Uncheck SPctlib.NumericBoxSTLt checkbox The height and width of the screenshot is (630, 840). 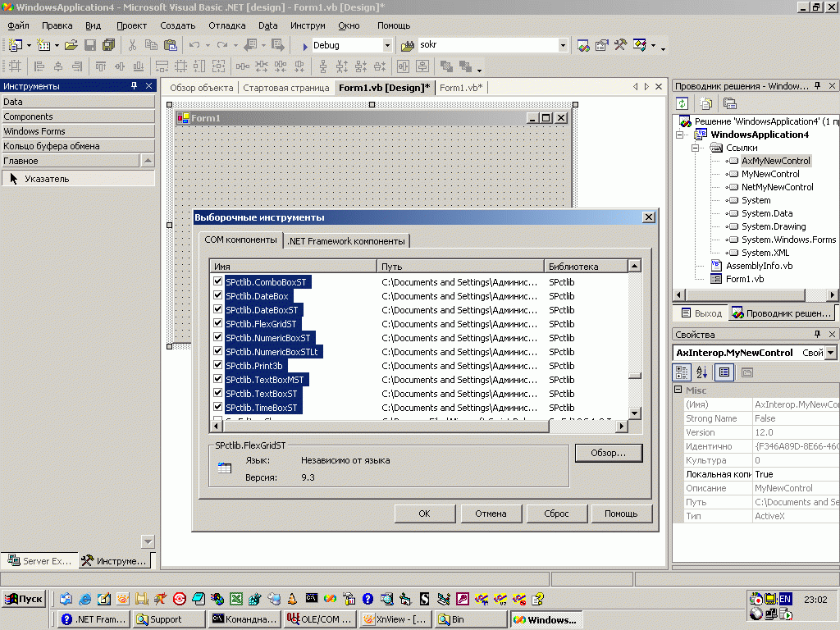[217, 351]
